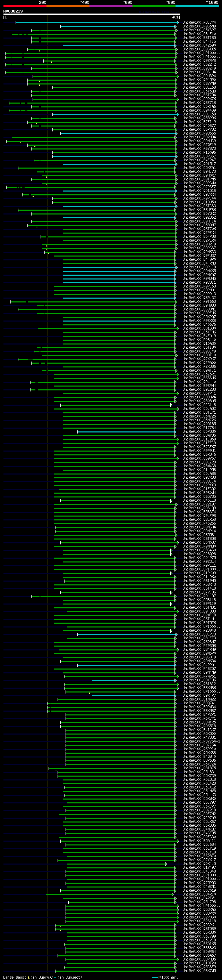
Task: Open hit UniRef100_Q42690
Action: point(199,45)
